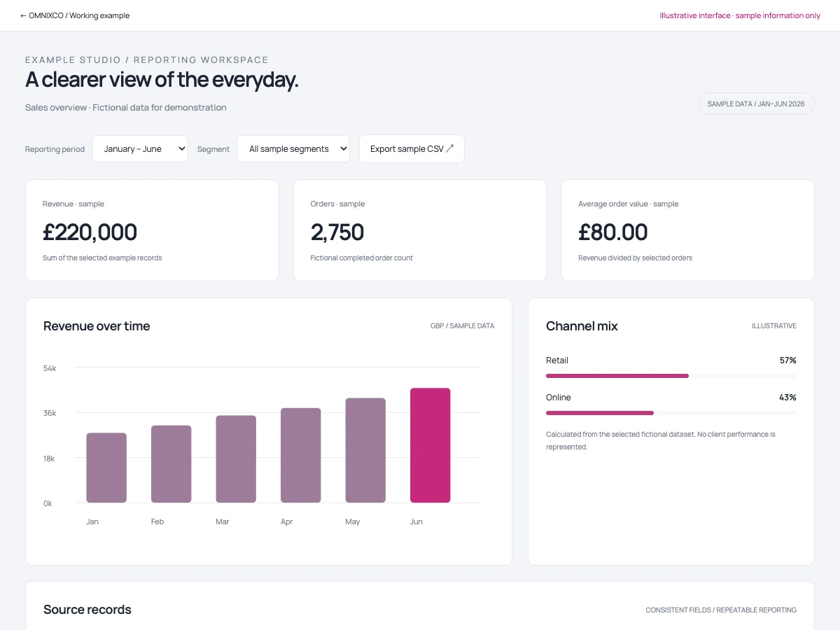Screen dimensions: 840x630
Task: Click the highlighted June revenue bar
Action: click(430, 445)
